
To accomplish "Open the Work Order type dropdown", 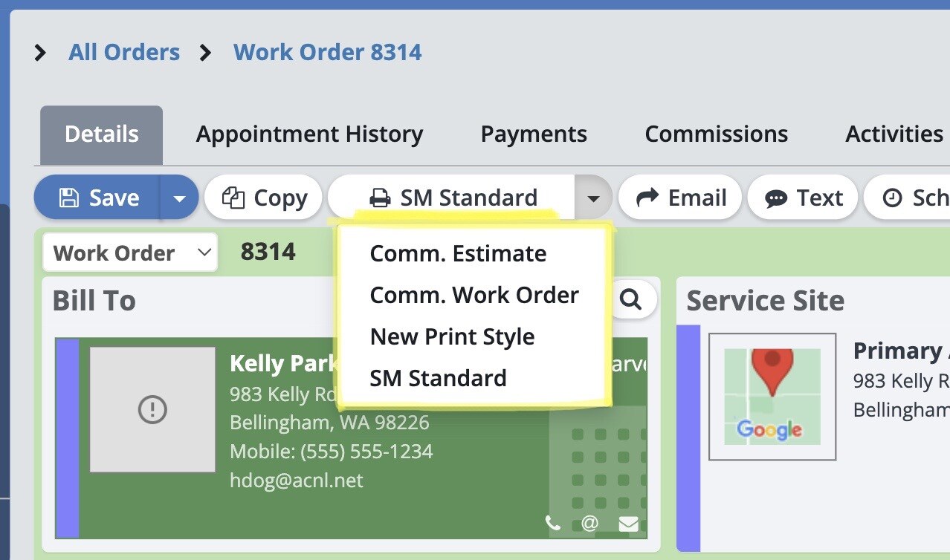I will pyautogui.click(x=130, y=253).
